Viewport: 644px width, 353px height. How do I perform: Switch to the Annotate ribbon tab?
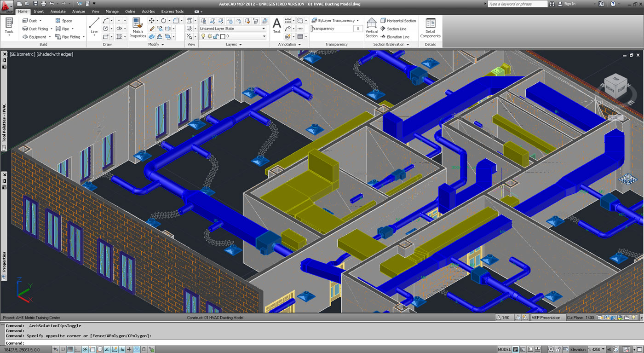58,12
